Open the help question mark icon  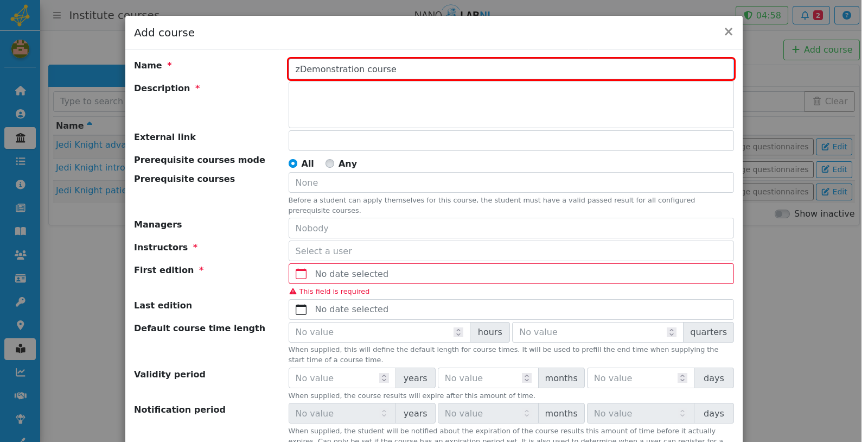(x=846, y=15)
